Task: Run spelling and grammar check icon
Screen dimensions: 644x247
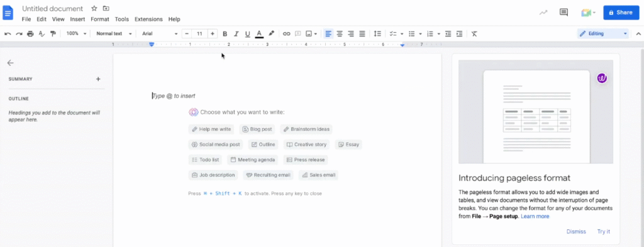Action: click(42, 34)
